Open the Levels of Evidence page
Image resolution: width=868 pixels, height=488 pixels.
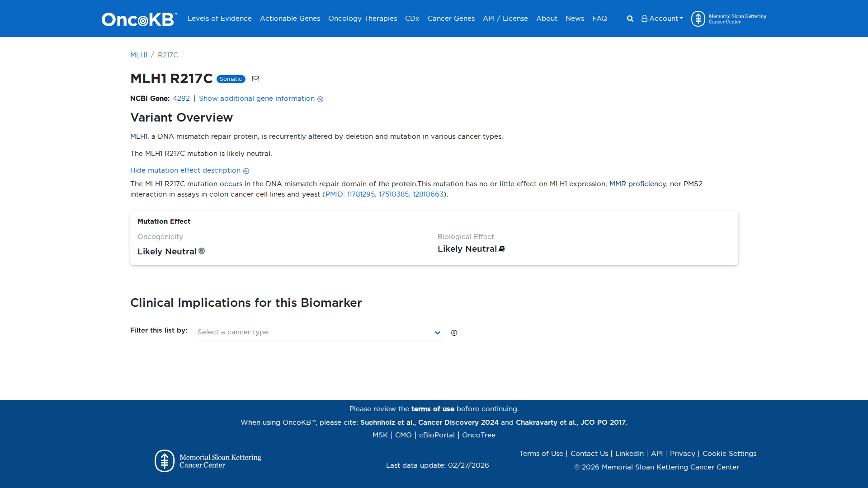219,19
